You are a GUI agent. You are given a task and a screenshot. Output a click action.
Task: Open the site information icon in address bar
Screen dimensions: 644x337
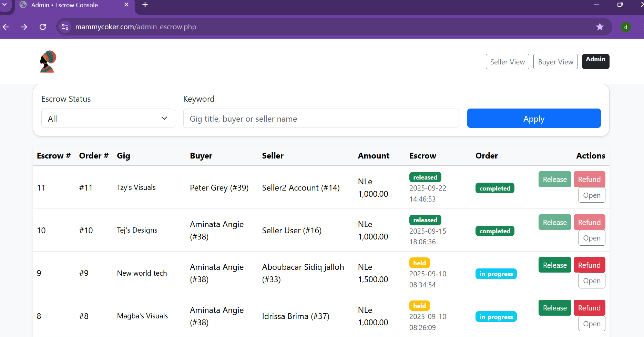pyautogui.click(x=65, y=27)
